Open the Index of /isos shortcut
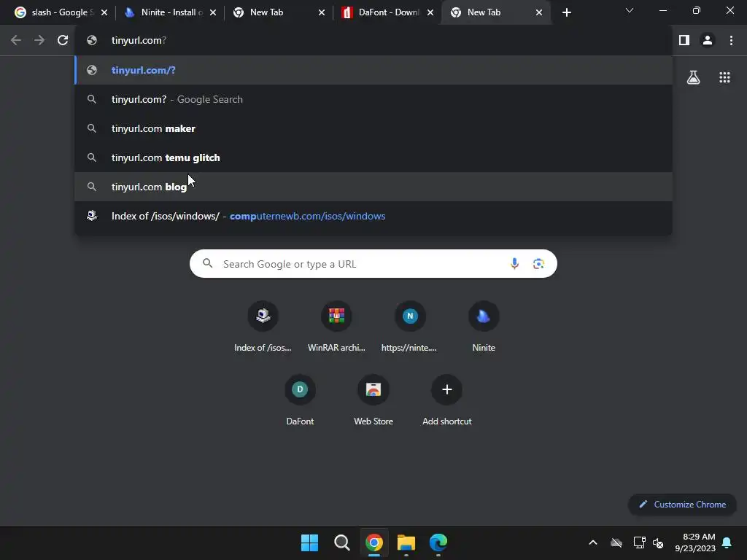The height and width of the screenshot is (560, 747). [x=263, y=326]
